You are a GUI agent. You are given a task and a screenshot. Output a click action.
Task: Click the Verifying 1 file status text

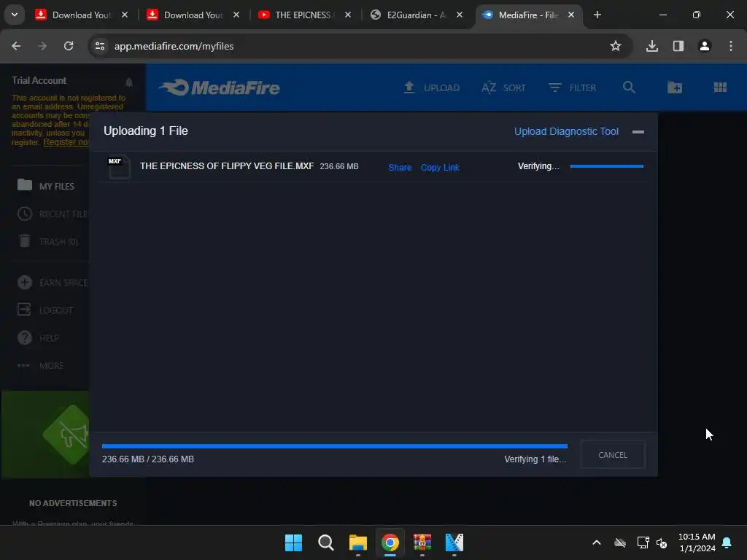point(535,459)
